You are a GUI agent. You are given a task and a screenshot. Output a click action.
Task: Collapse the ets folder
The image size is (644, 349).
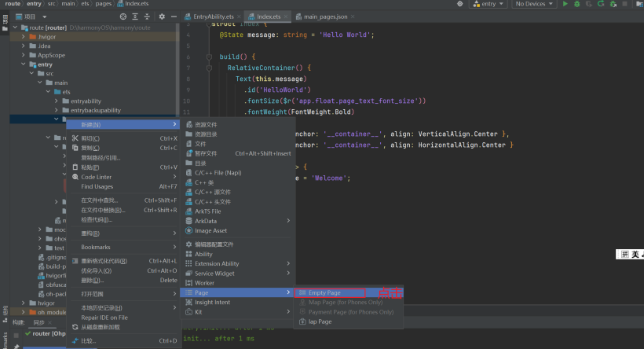click(48, 92)
